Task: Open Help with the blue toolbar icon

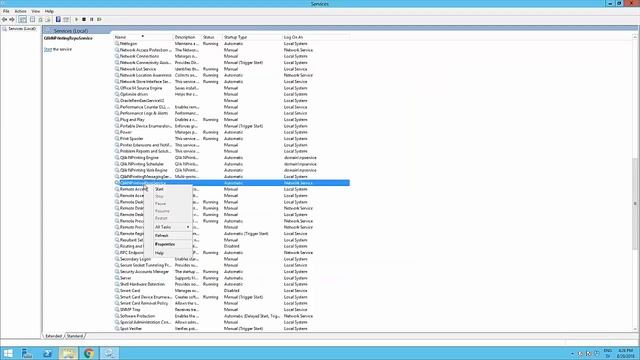Action: tap(58, 19)
